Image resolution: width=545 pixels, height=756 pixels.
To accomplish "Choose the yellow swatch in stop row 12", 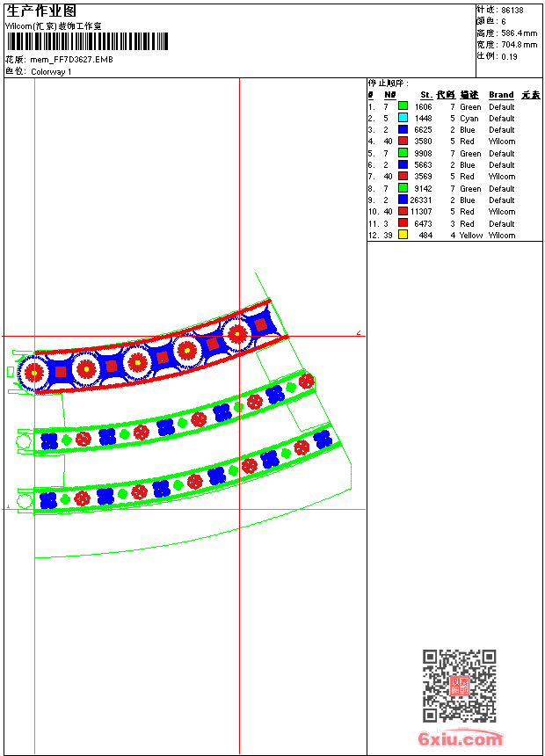I will [x=403, y=235].
